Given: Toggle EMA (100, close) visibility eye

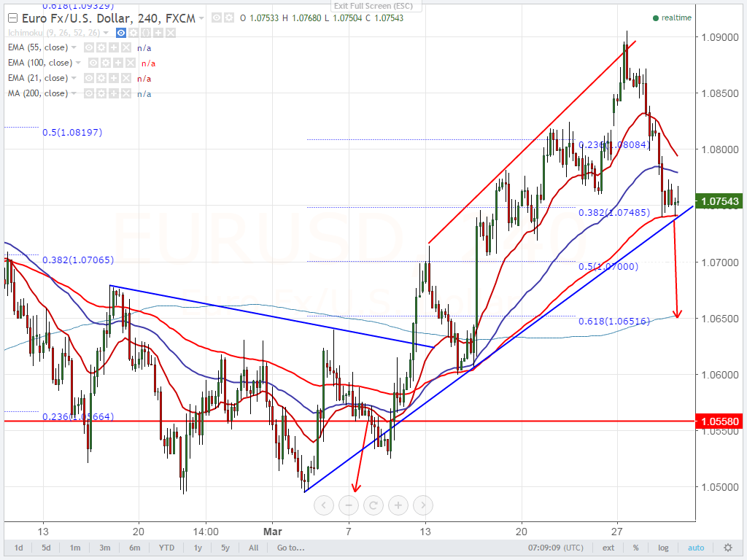Looking at the screenshot, I should click(x=93, y=63).
